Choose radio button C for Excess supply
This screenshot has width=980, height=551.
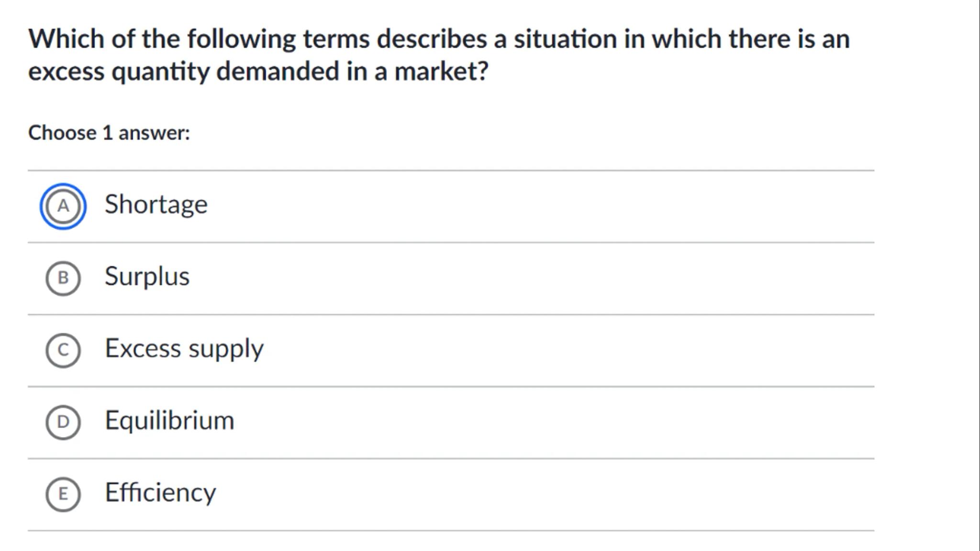63,350
